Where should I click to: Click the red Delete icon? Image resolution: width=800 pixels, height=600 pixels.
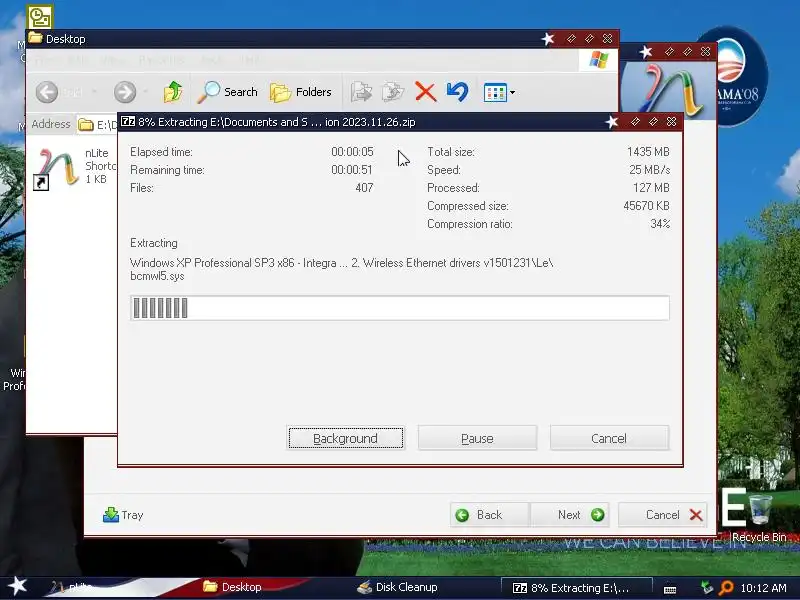(426, 92)
